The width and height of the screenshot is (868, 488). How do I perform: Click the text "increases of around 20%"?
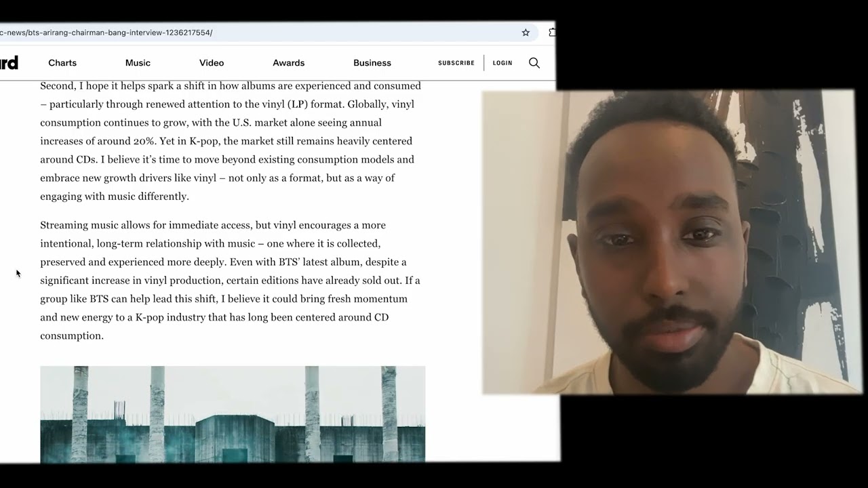(98, 141)
